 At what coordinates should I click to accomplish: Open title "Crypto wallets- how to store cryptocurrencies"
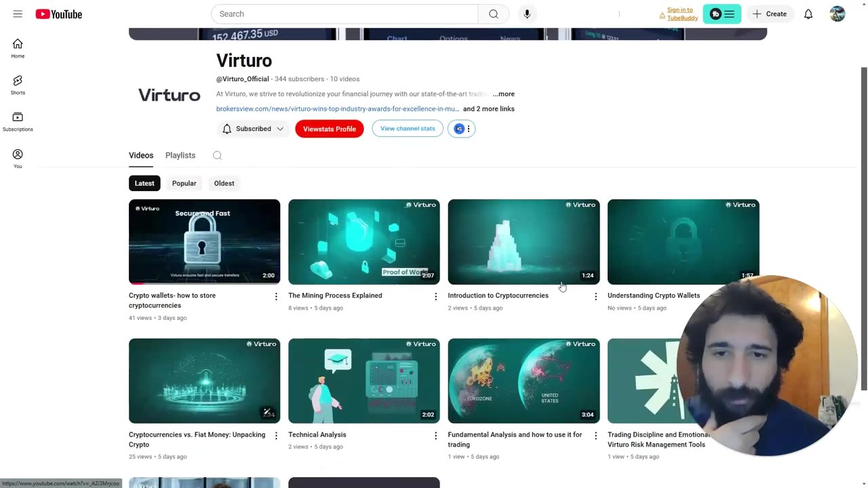pyautogui.click(x=172, y=300)
